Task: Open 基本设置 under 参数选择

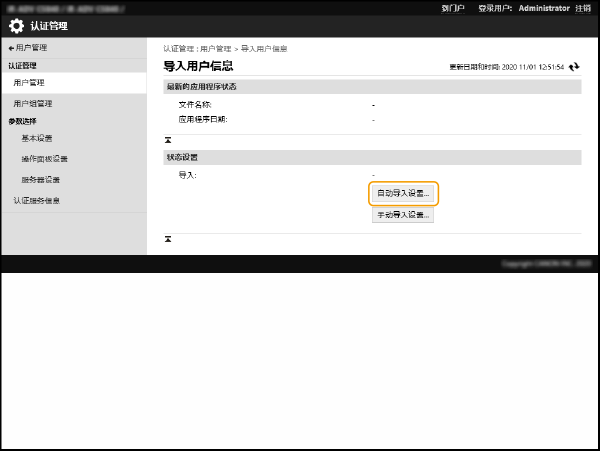Action: click(x=37, y=138)
